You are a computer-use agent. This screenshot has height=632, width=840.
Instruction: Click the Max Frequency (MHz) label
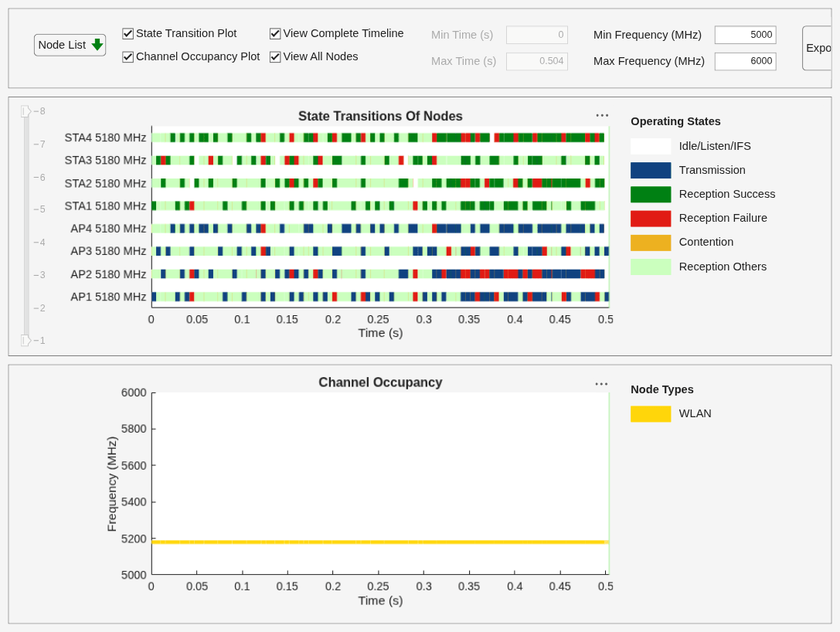(649, 61)
